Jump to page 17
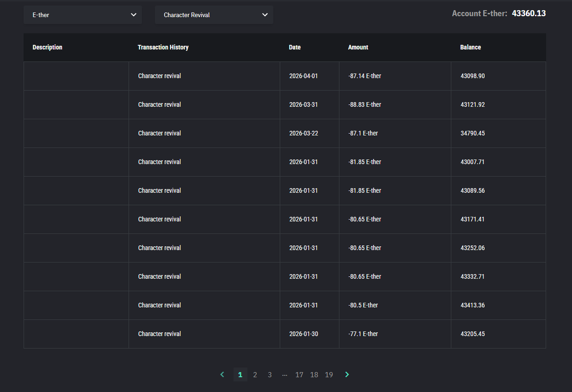This screenshot has height=392, width=572. pos(299,375)
